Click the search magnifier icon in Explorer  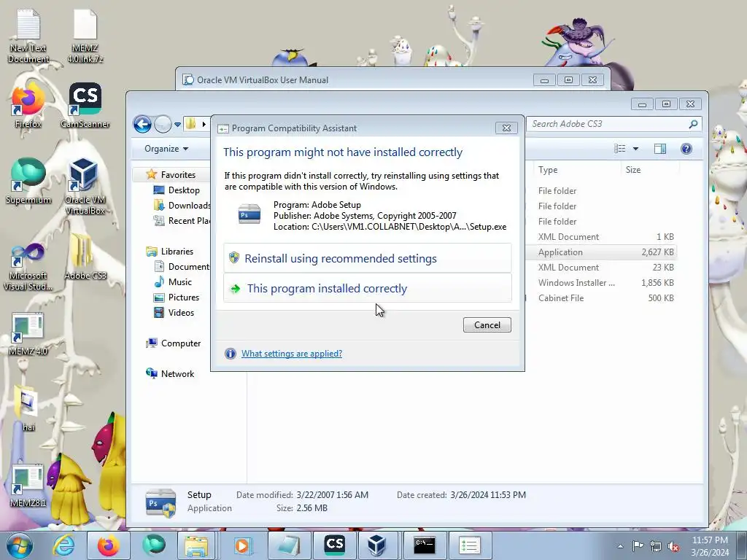pos(693,124)
